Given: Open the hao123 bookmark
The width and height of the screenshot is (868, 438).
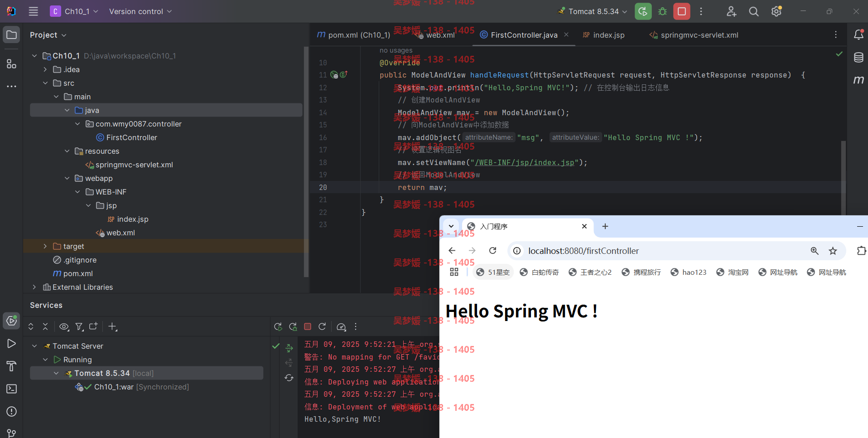Looking at the screenshot, I should click(x=688, y=272).
